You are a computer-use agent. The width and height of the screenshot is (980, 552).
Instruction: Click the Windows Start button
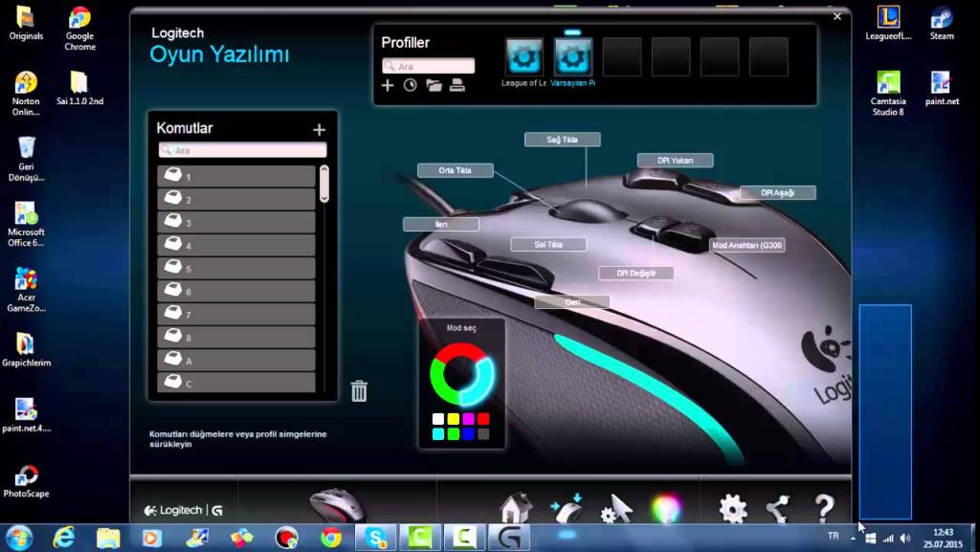[18, 538]
